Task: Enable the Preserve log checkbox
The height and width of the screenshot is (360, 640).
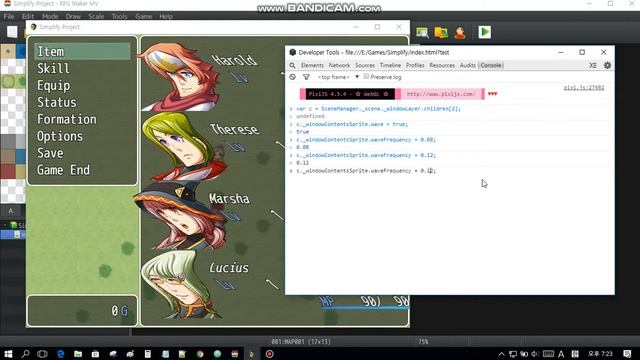Action: [366, 76]
